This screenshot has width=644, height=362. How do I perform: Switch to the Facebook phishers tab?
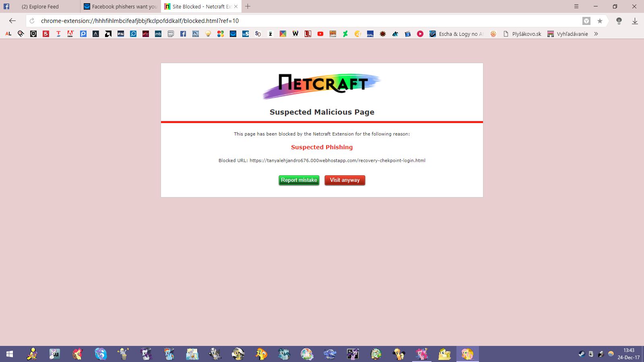(121, 6)
